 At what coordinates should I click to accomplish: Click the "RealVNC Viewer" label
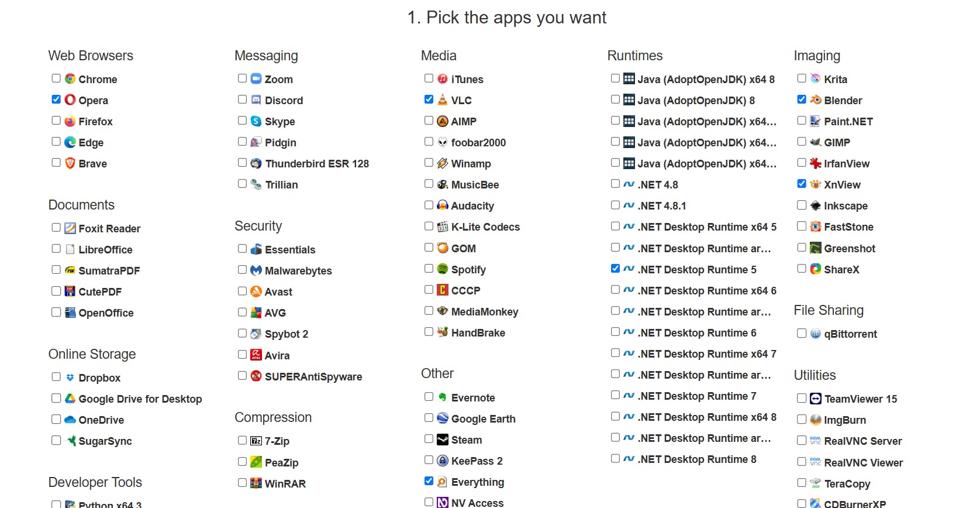[x=864, y=462]
